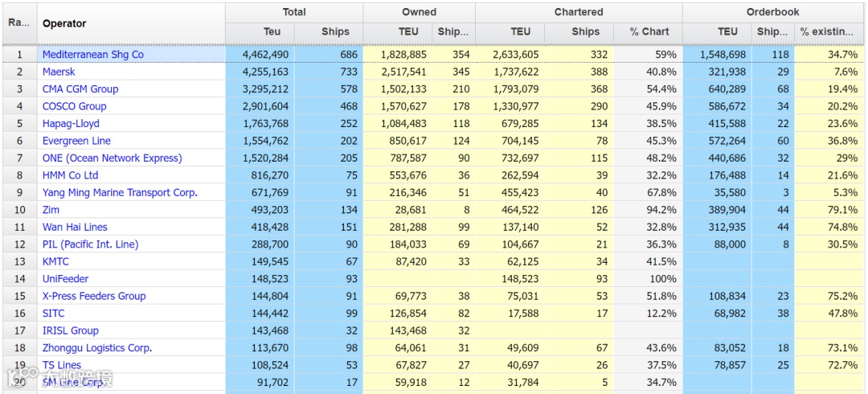
Task: Select owned TEU value 1,084,483
Action: point(403,123)
